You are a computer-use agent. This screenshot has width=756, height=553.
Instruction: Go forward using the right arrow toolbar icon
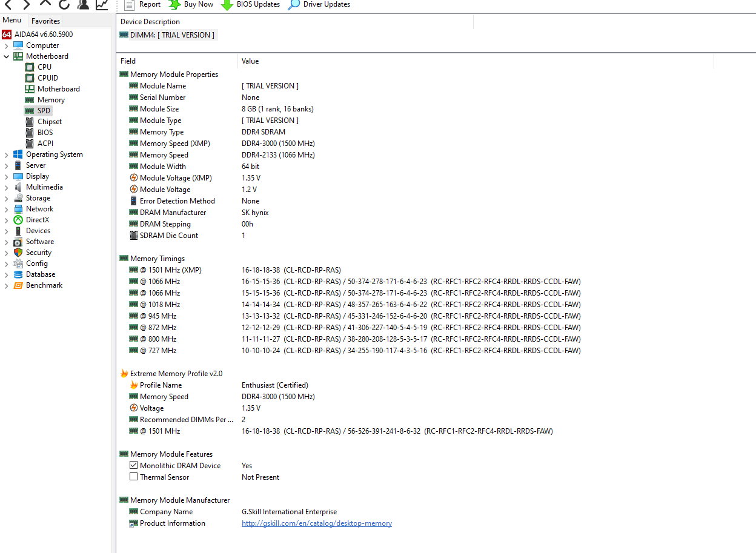[x=26, y=4]
